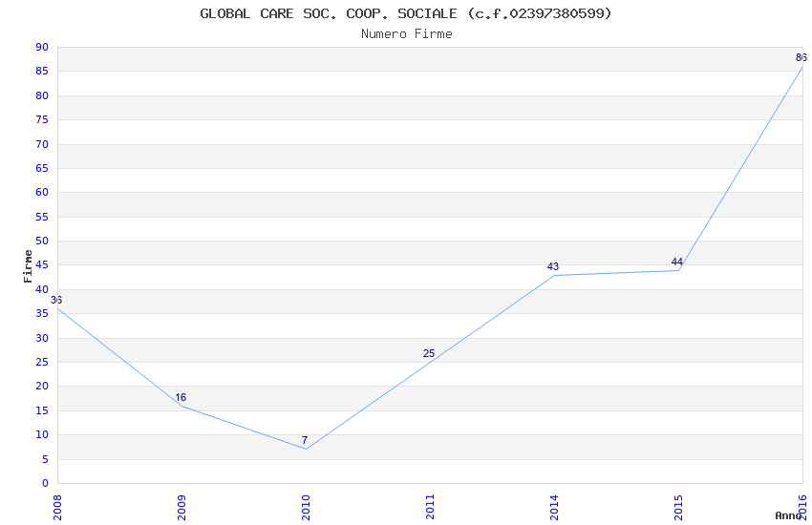Select the data label 44 for 2015
812x525 pixels.
(x=677, y=262)
